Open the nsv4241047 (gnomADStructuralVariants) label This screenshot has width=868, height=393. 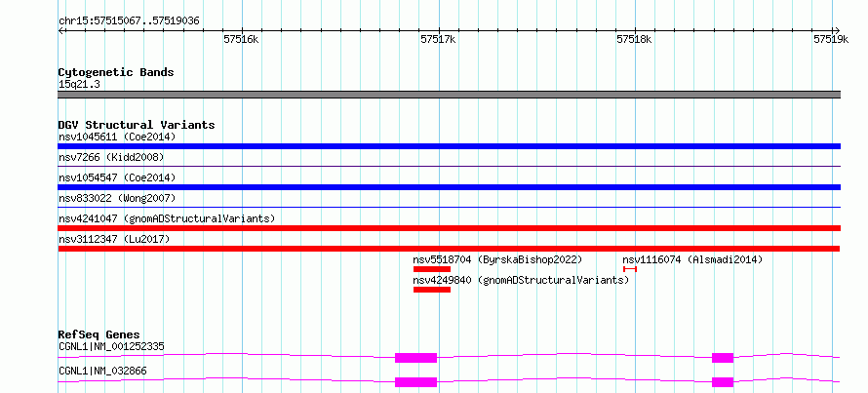pos(167,218)
